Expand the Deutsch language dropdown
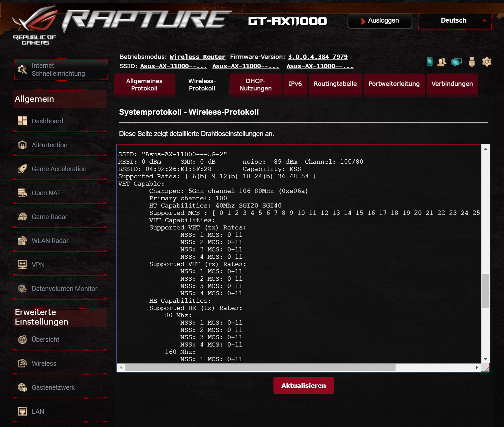504x427 pixels. point(455,21)
